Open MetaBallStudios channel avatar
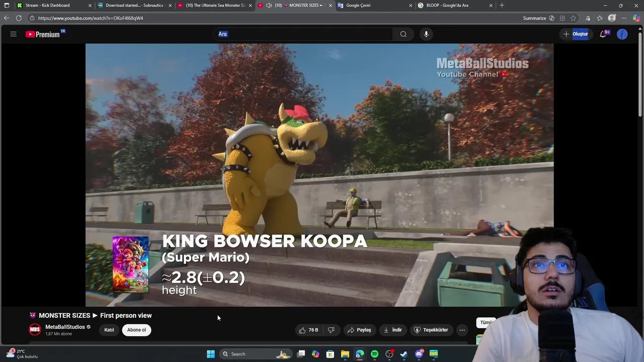Screen dimensions: 644x362 [x=35, y=330]
